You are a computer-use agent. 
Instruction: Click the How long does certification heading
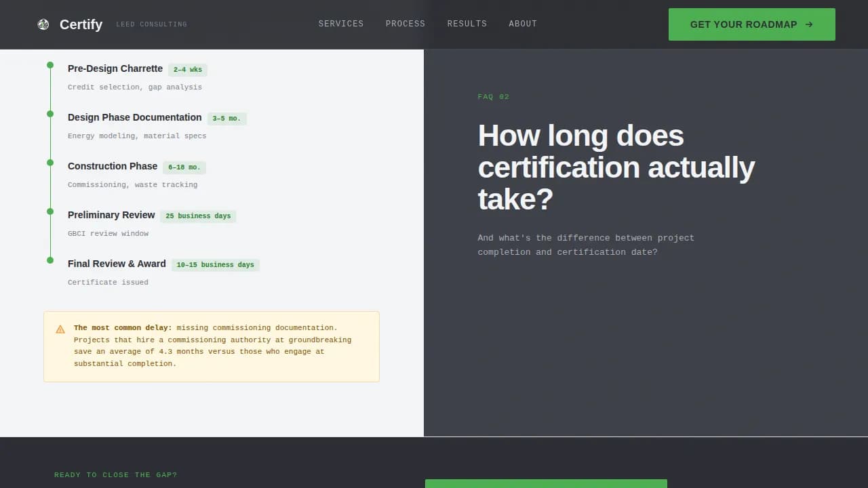(616, 167)
